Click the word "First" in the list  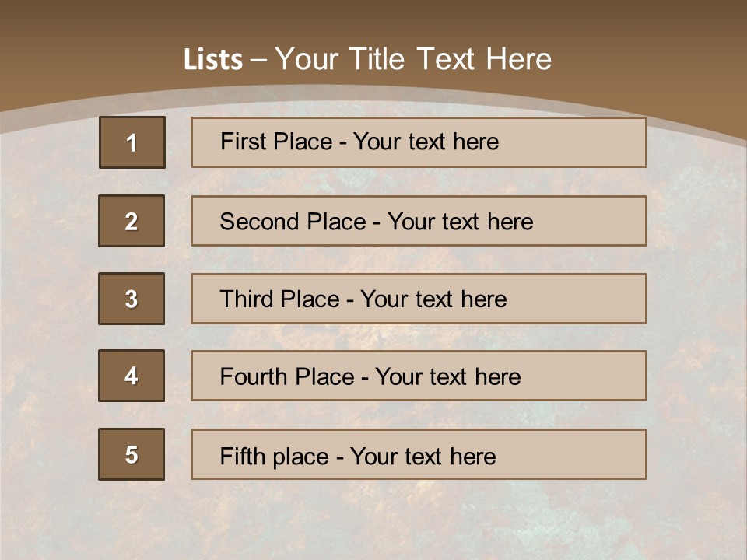[241, 142]
